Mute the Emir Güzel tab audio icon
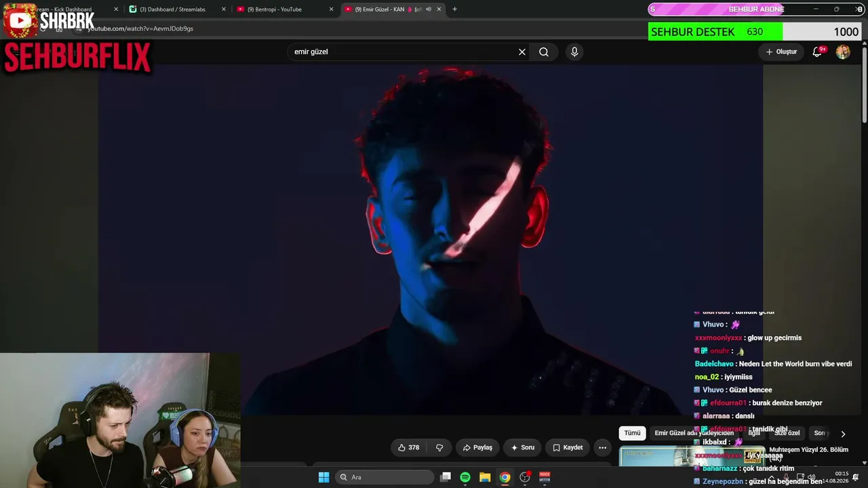Viewport: 868px width, 488px height. [x=428, y=9]
